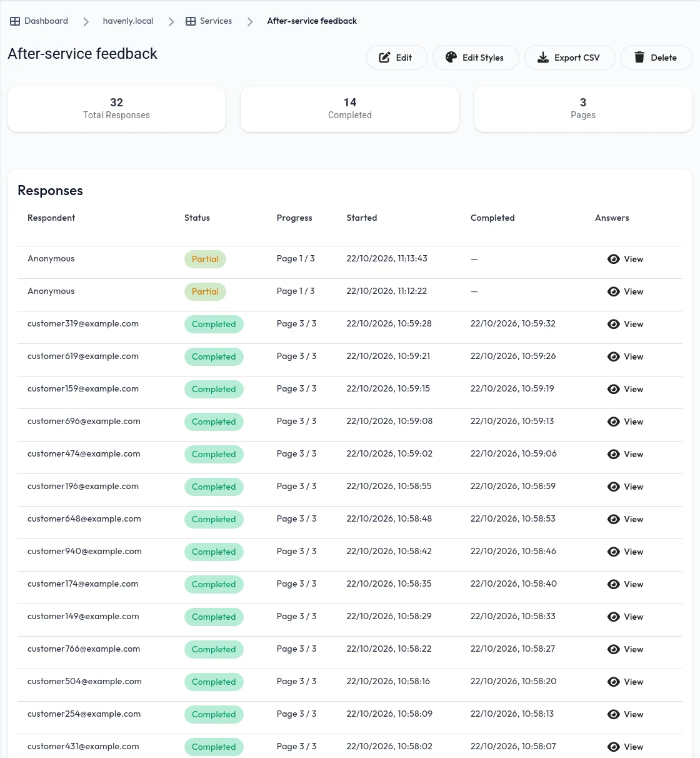The height and width of the screenshot is (758, 700).
Task: Click customer174@example.com respondent cell
Action: pos(83,584)
